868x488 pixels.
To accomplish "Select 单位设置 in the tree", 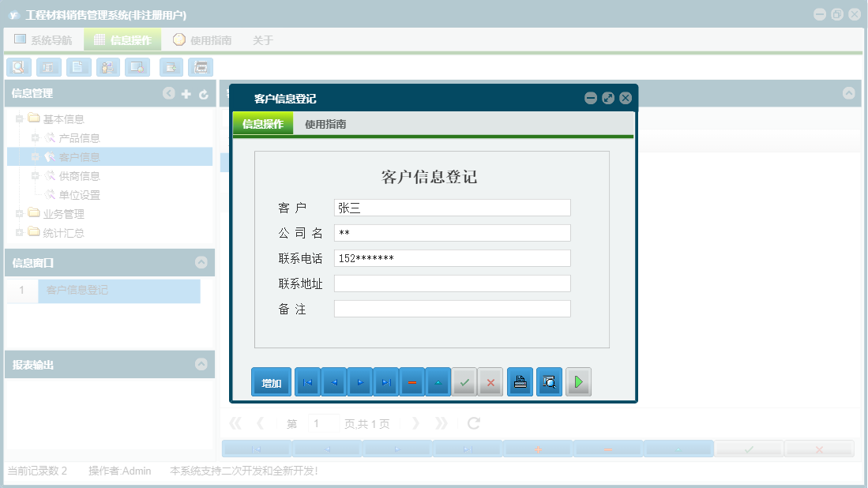I will coord(79,195).
